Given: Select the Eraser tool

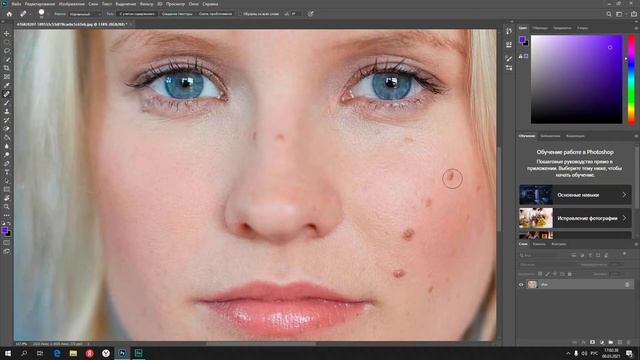Looking at the screenshot, I should click(x=7, y=129).
